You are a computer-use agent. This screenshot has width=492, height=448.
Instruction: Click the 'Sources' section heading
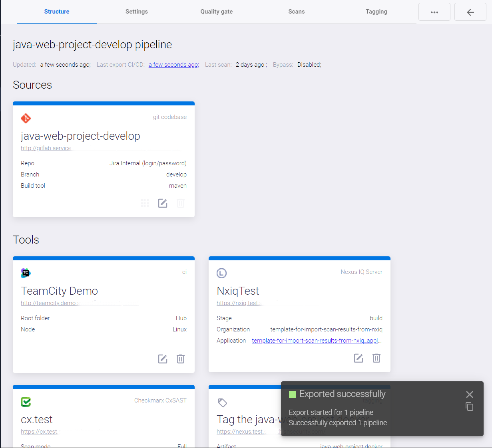32,85
